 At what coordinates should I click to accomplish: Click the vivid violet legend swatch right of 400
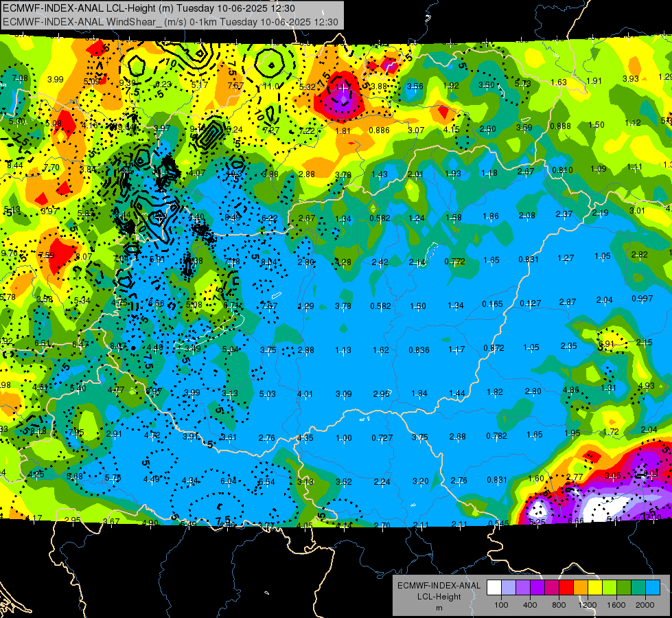coord(537,587)
